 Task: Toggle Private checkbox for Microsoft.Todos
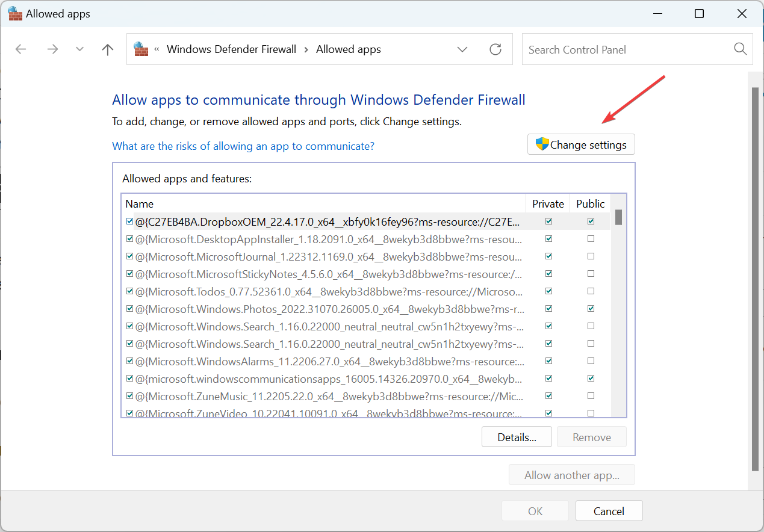pos(548,291)
